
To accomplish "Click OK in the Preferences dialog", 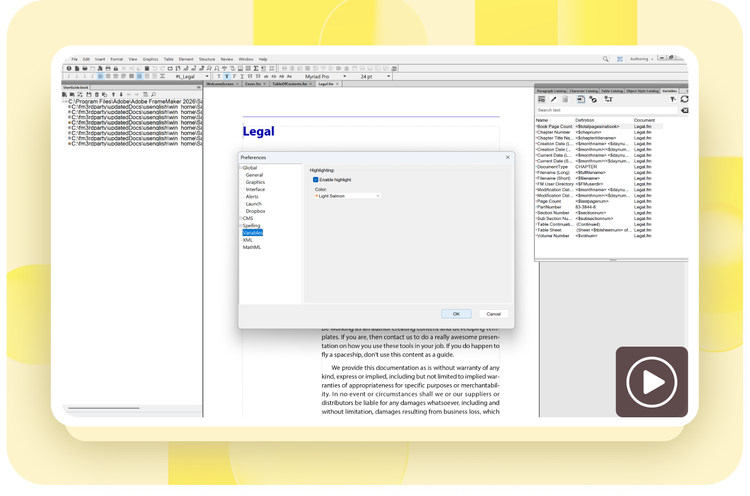I will [456, 314].
